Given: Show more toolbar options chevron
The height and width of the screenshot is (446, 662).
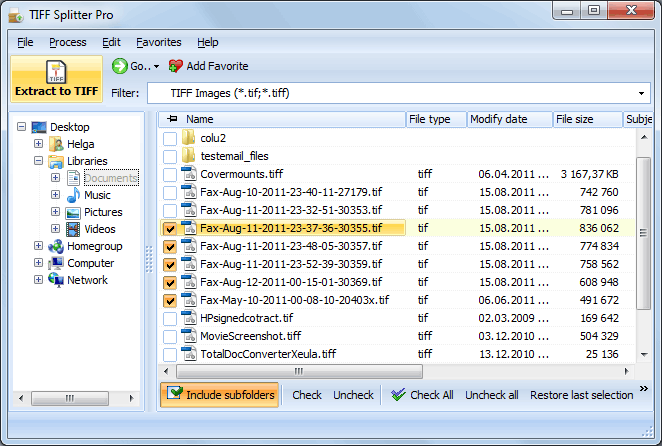Looking at the screenshot, I should click(643, 389).
